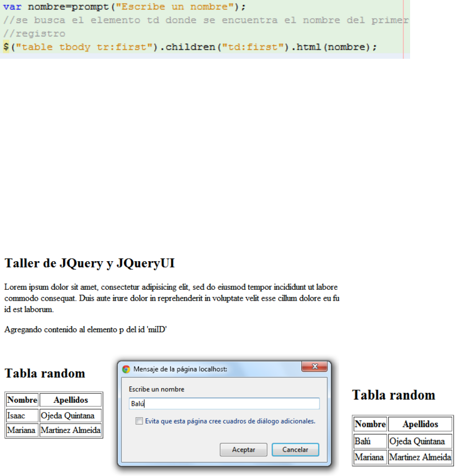Click the 'Apellidos' header of the right table
The height and width of the screenshot is (476, 458).
point(420,424)
